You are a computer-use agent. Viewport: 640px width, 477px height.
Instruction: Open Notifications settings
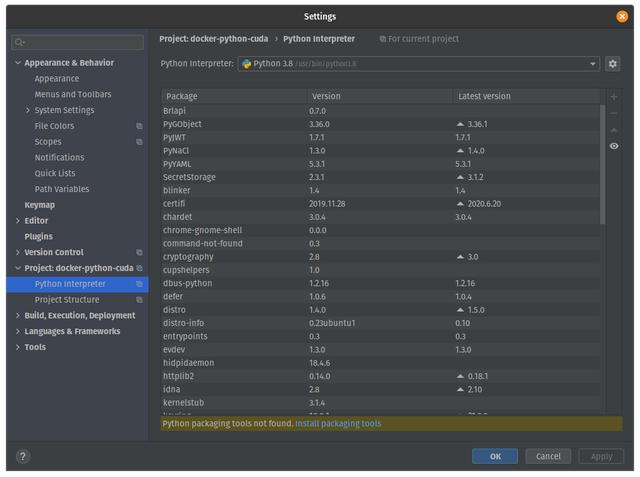point(59,158)
